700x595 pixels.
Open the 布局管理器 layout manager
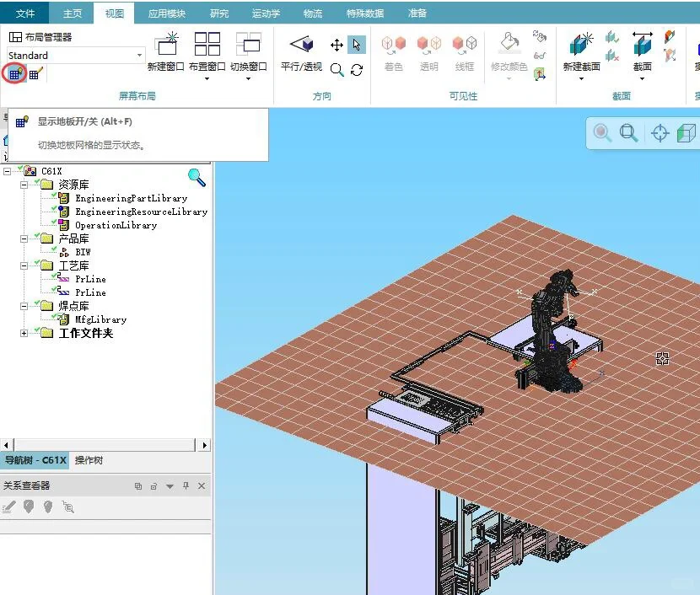(40, 37)
